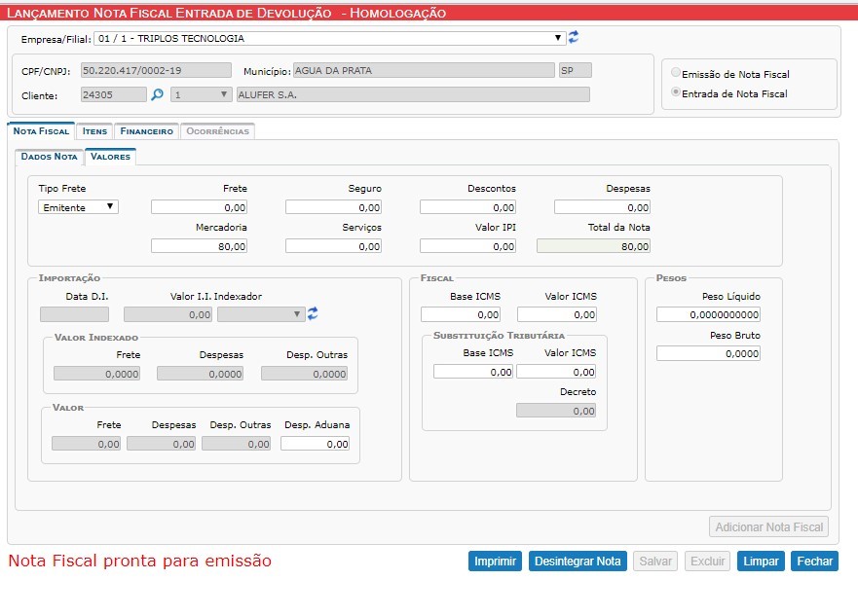Click the Fiscal Valor ICMS field
The image size is (858, 616).
coord(557,314)
